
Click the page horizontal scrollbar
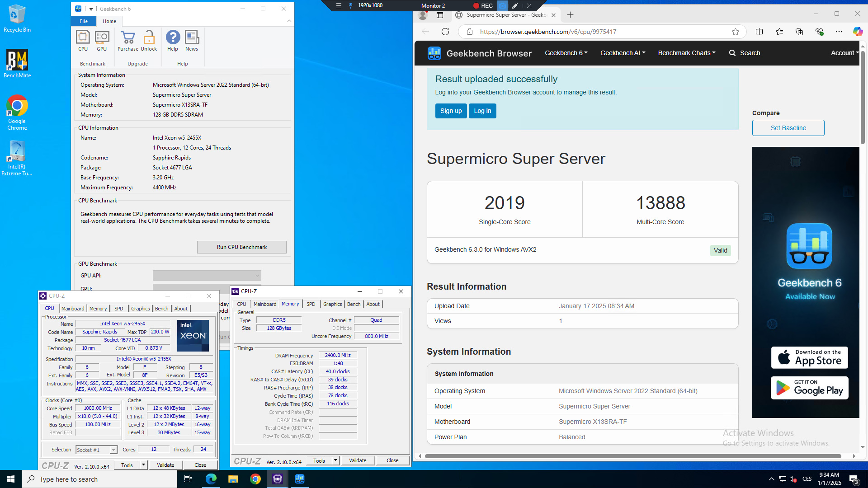click(x=633, y=456)
